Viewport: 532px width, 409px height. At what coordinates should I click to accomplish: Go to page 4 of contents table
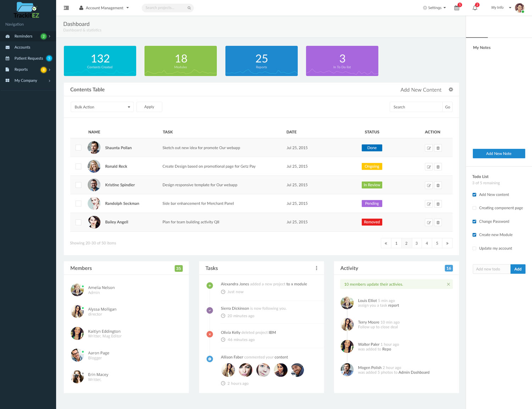[427, 243]
